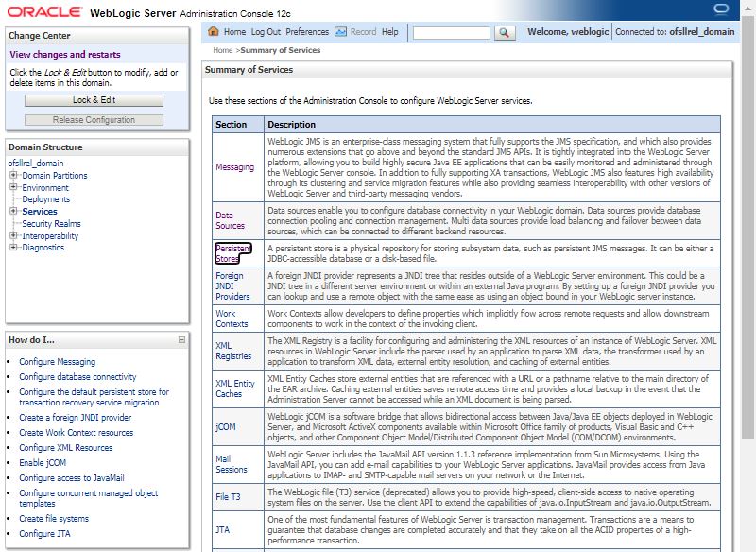756x552 pixels.
Task: Open the JTA section link
Action: 223,530
